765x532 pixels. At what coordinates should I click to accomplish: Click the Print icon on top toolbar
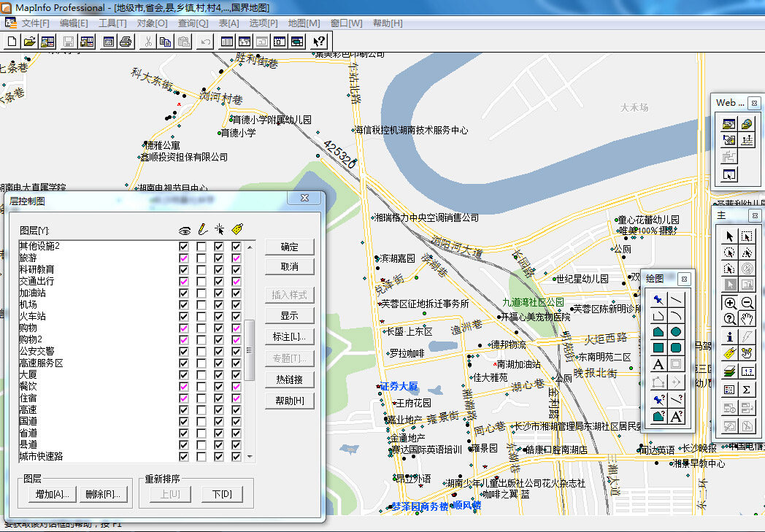click(125, 42)
